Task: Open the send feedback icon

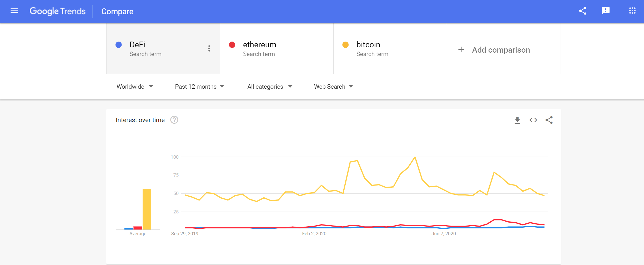Action: coord(605,11)
